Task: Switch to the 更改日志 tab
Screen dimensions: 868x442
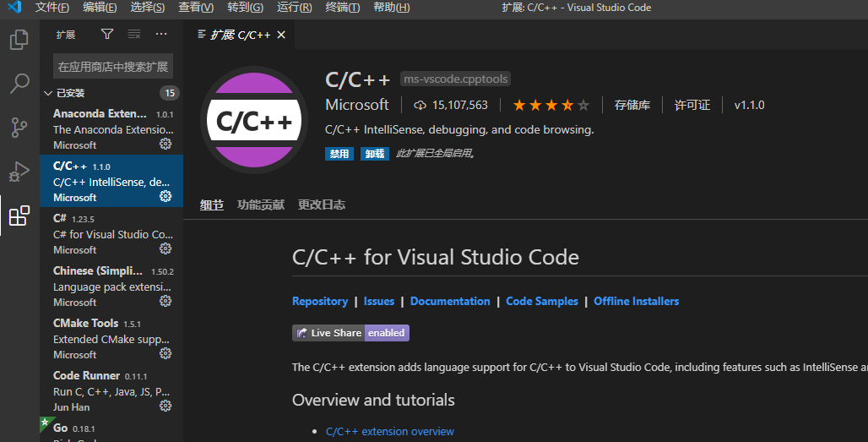Action: coord(321,205)
